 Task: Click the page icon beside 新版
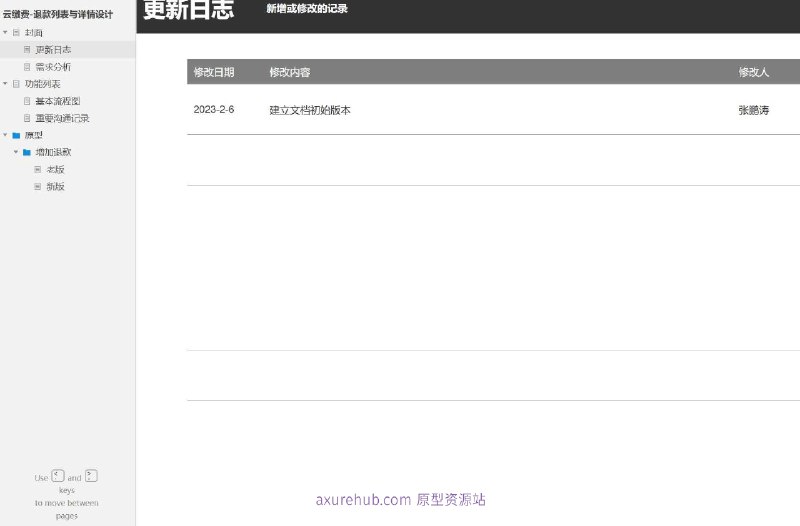click(x=38, y=187)
